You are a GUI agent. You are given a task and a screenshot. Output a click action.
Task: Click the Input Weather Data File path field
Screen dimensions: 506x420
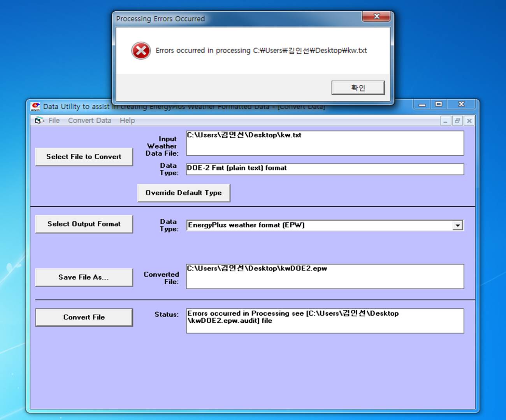325,143
